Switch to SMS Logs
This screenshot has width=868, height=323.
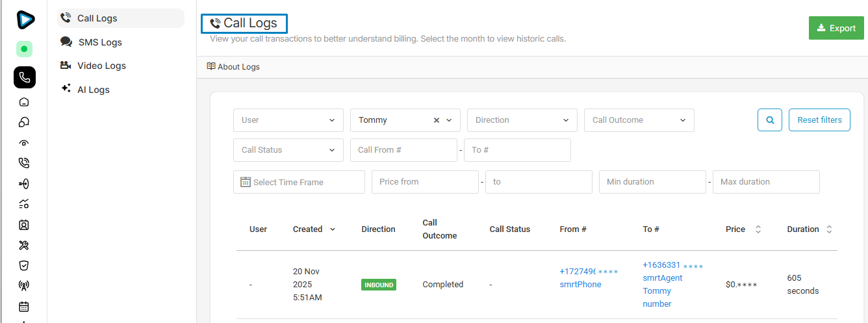click(x=99, y=42)
